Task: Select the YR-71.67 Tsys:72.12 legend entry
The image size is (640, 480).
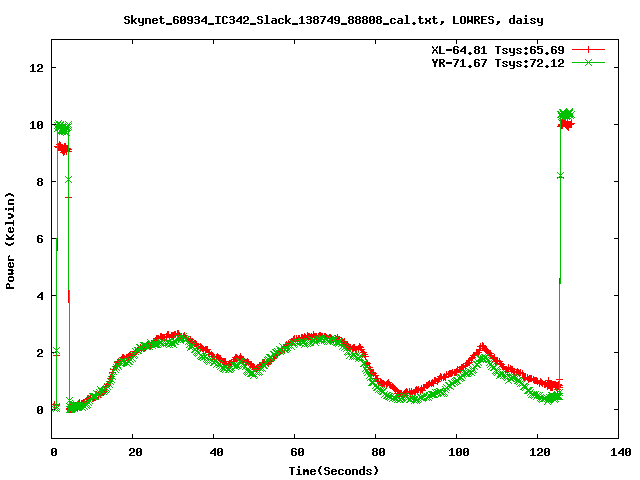Action: [x=498, y=63]
